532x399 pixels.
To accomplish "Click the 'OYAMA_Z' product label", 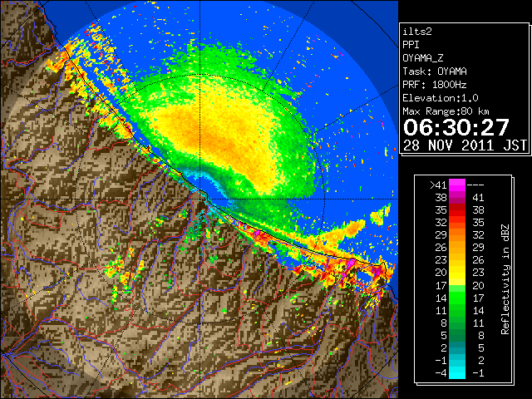I will point(423,58).
